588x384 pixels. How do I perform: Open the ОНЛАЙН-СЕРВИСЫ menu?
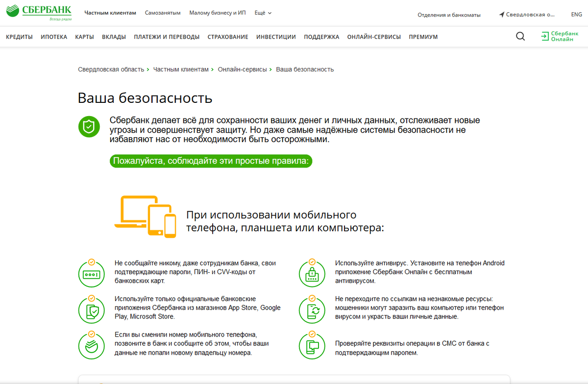[x=374, y=37]
